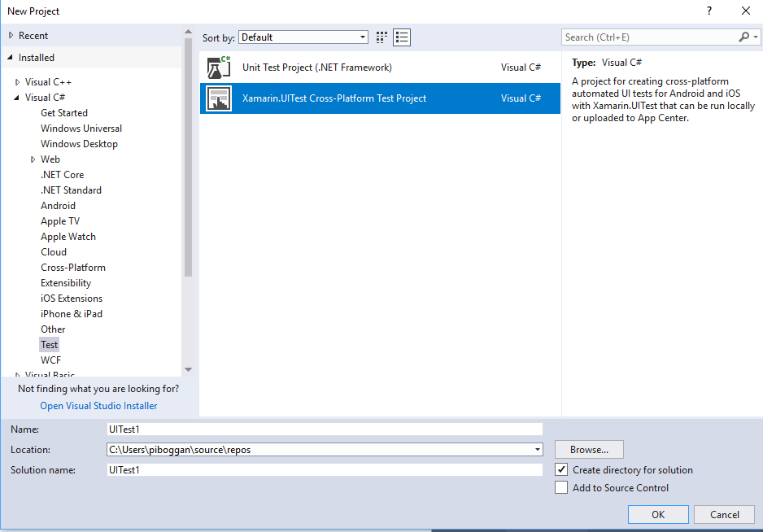Screen dimensions: 763x532
Task: Click category tree scroll down arrow
Action: [189, 370]
